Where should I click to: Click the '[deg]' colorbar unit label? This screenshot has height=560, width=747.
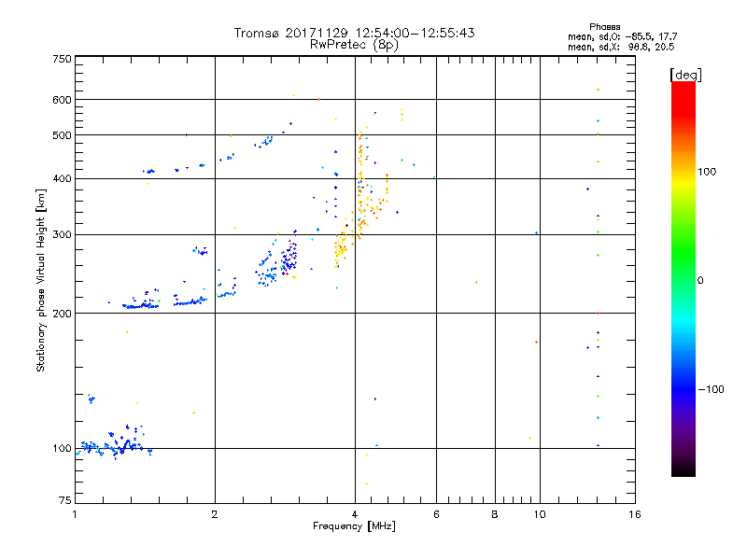click(x=685, y=75)
